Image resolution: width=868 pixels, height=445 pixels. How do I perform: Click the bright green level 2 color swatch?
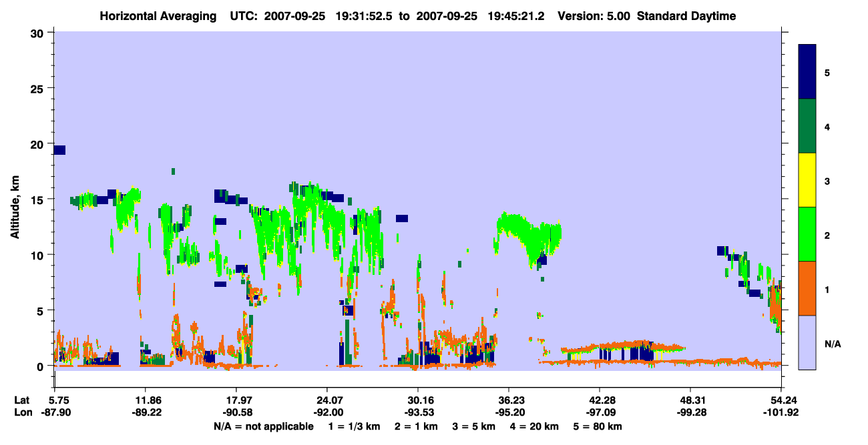(x=807, y=234)
